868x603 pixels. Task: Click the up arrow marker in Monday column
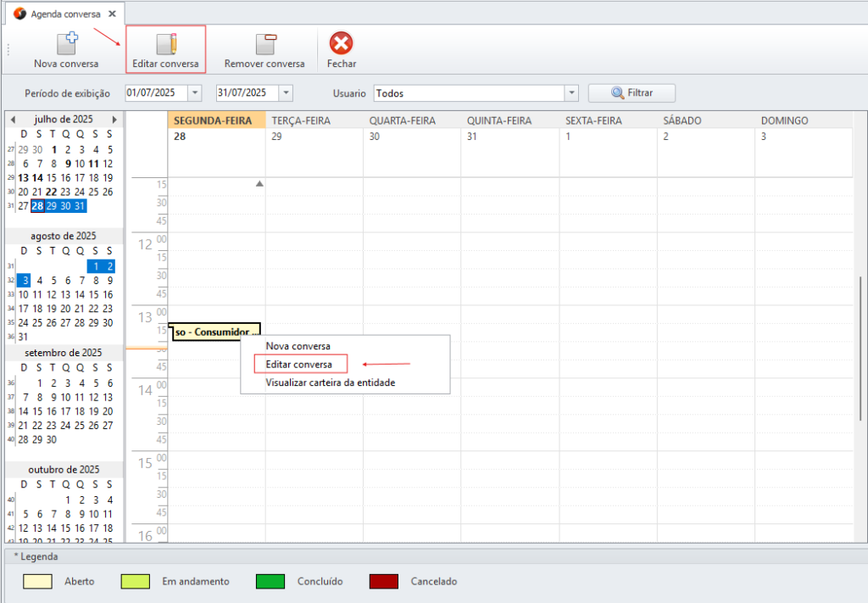(x=259, y=184)
